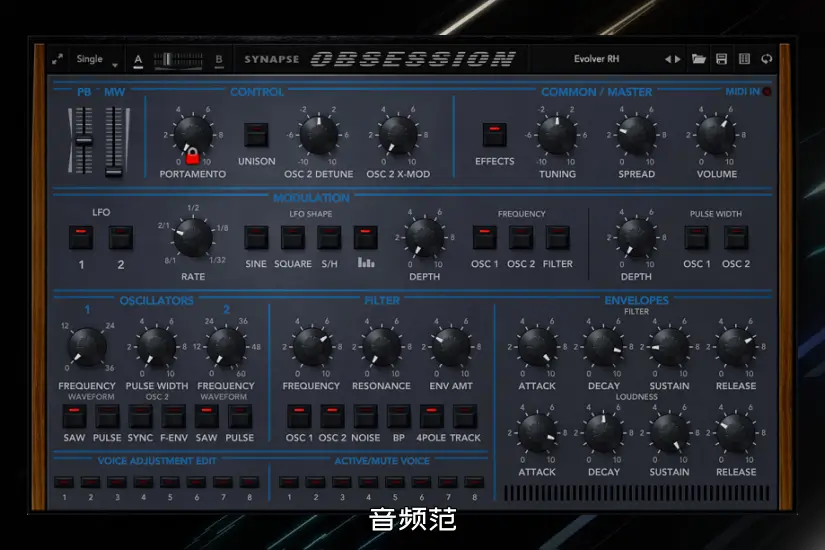
Task: Click oscillator 1 FREQUENCY knob
Action: tap(87, 347)
